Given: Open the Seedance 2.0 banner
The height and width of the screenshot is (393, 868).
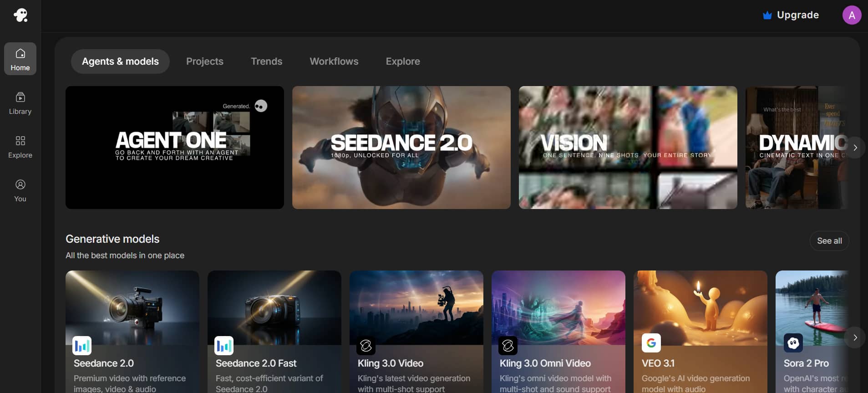Looking at the screenshot, I should tap(401, 148).
